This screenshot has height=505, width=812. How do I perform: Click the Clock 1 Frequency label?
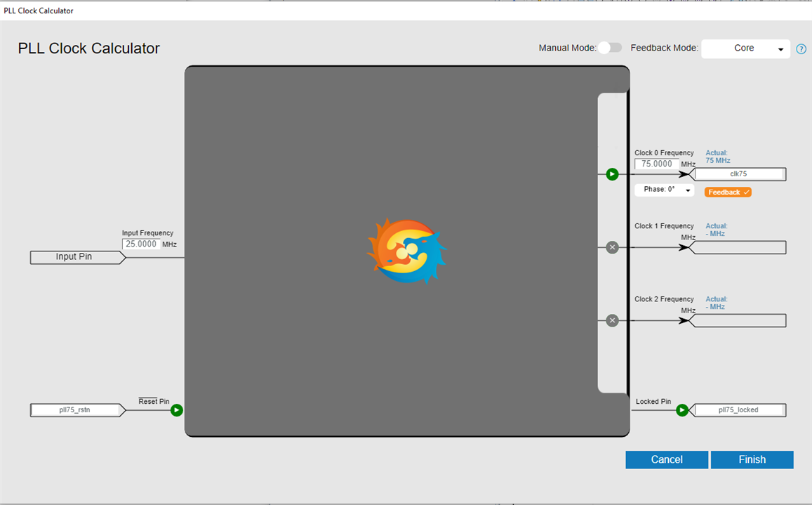coord(664,226)
